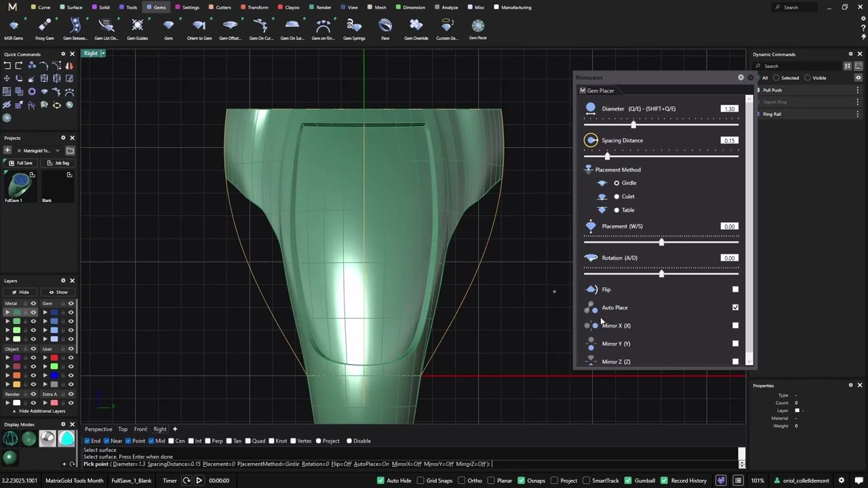Toggle the Near osnap checkbox
Screen dimensions: 868x488
pos(106,441)
